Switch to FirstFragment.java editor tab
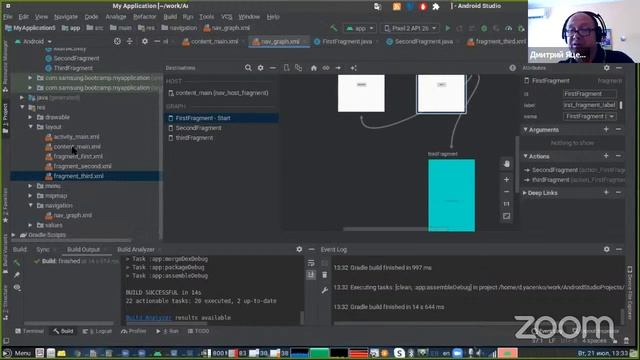640x360 pixels. click(x=346, y=41)
